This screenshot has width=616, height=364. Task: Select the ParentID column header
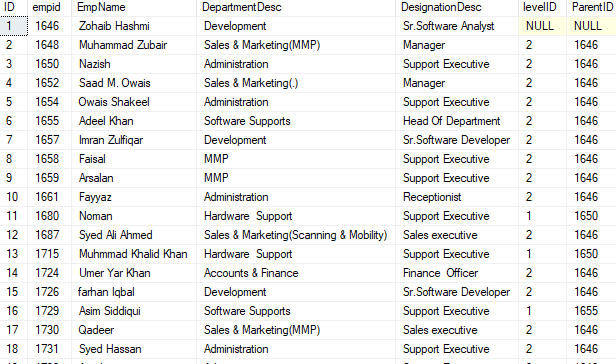pos(591,7)
